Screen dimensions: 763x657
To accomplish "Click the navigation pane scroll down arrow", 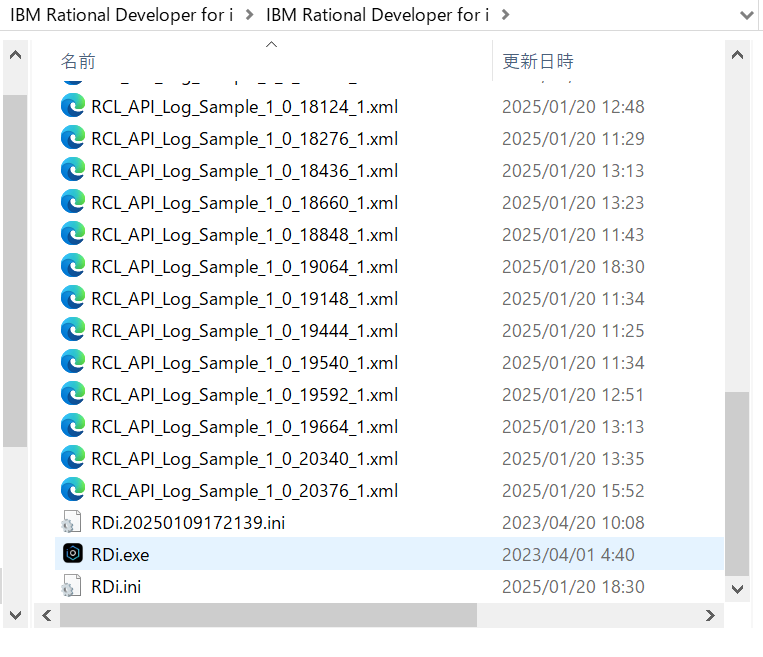I will point(15,615).
